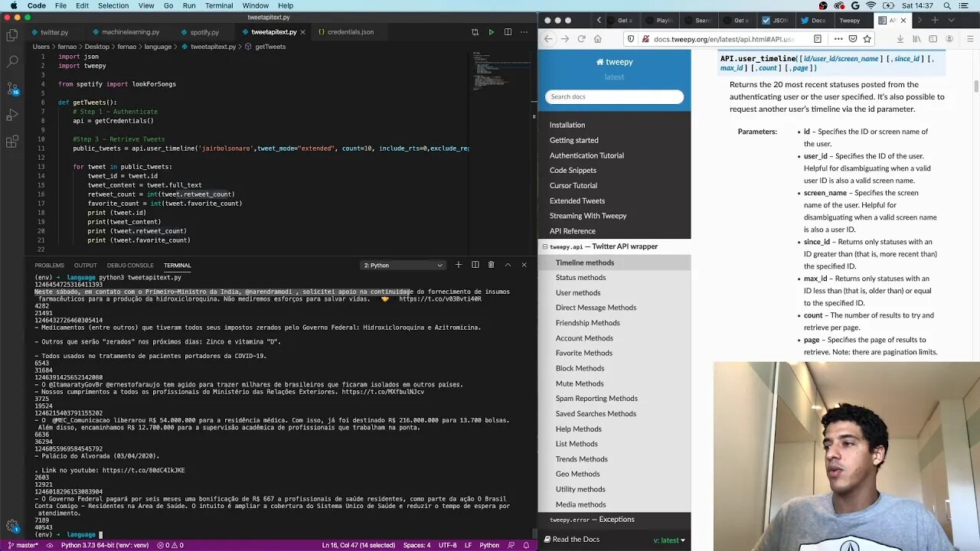Maximize the terminal panel with chevron up
The height and width of the screenshot is (551, 980).
508,265
